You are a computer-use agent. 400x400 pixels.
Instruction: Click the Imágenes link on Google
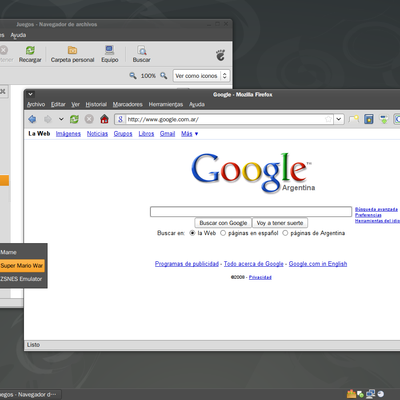68,134
